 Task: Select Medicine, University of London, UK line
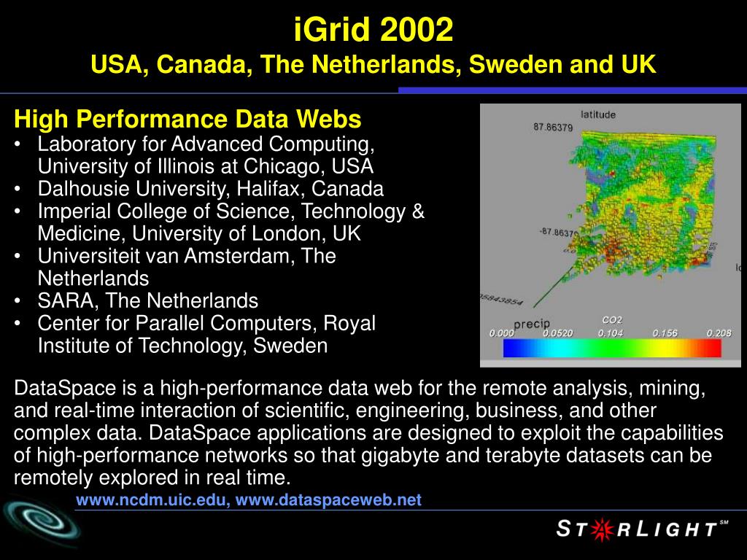click(x=199, y=233)
